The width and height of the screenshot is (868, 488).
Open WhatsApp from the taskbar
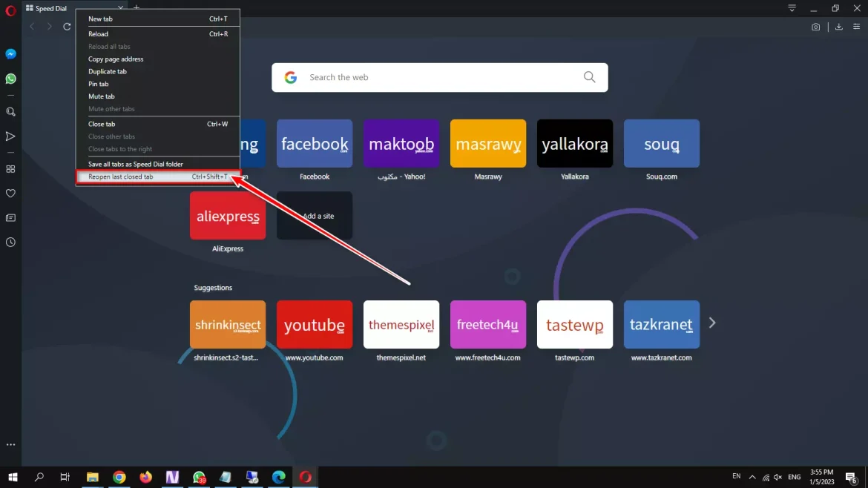199,477
